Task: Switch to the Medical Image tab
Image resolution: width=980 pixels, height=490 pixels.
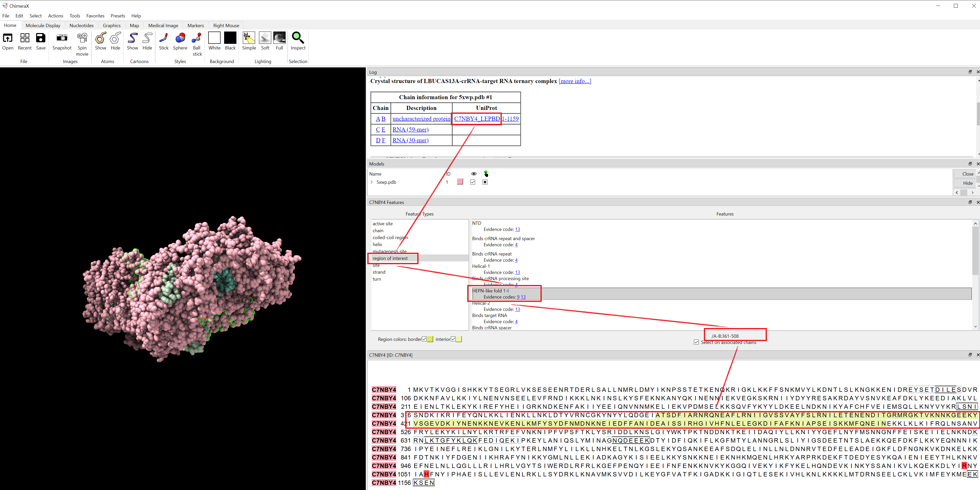Action: pos(163,26)
